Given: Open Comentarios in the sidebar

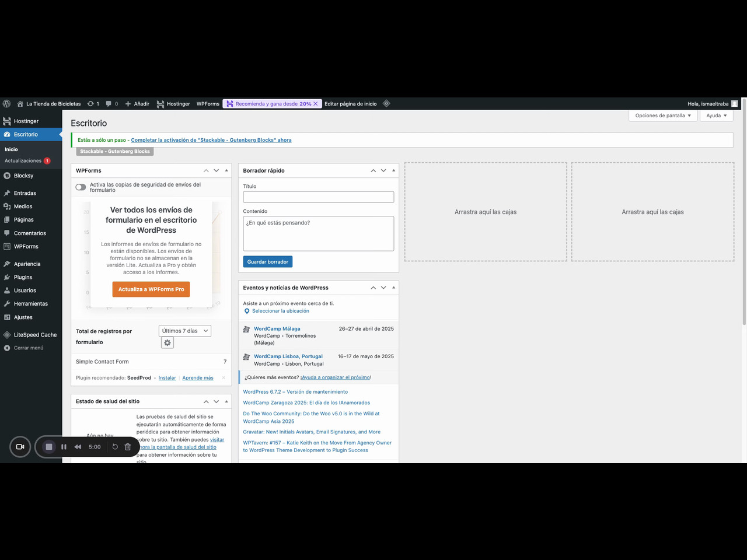Looking at the screenshot, I should [x=31, y=233].
